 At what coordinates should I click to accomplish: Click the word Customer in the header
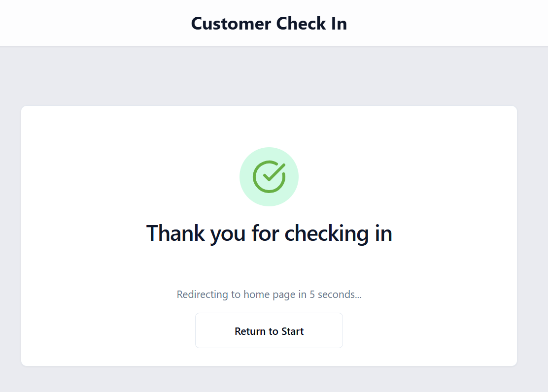[231, 24]
